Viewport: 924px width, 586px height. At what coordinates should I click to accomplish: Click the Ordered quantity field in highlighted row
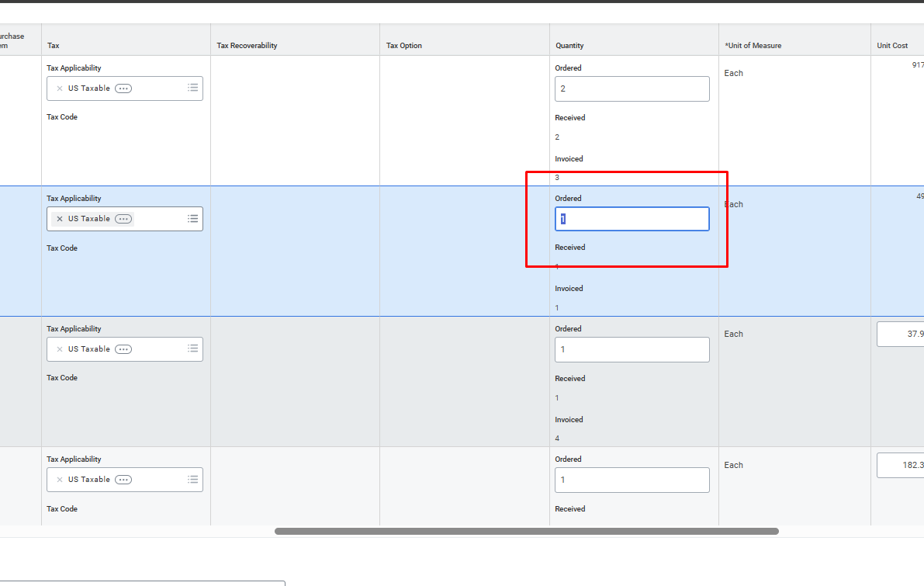coord(632,219)
